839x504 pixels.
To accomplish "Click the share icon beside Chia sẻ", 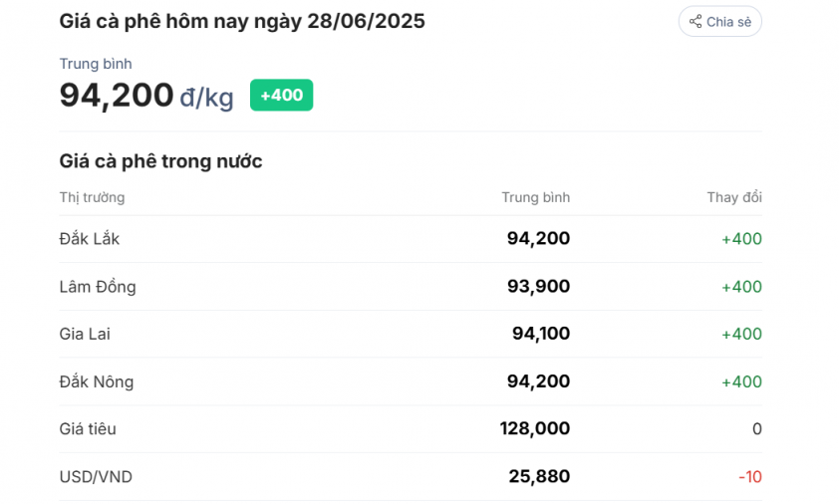I will (x=696, y=22).
